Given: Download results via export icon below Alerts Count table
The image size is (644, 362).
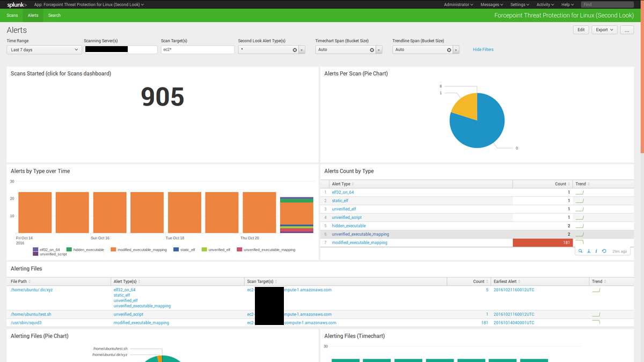Looking at the screenshot, I should pyautogui.click(x=589, y=250).
